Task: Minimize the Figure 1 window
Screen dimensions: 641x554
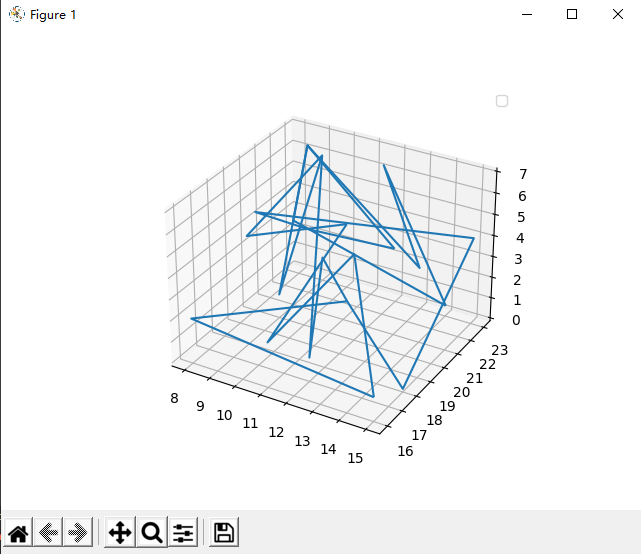Action: pos(527,14)
